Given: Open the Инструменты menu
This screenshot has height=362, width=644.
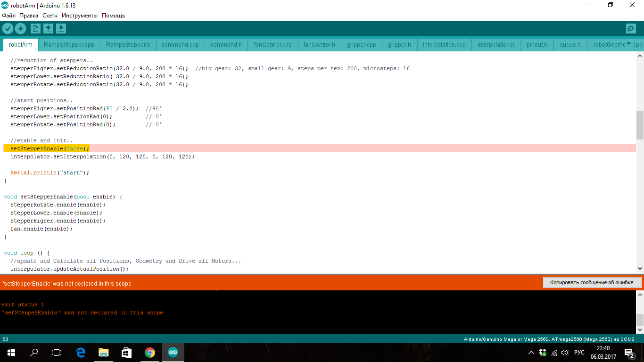Looking at the screenshot, I should (x=80, y=16).
